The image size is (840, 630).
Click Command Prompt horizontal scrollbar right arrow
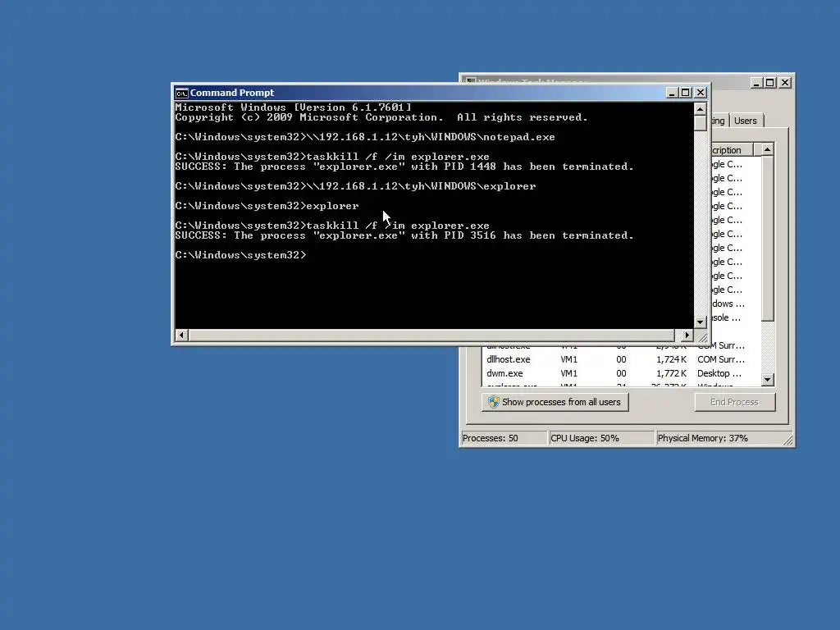pyautogui.click(x=687, y=336)
